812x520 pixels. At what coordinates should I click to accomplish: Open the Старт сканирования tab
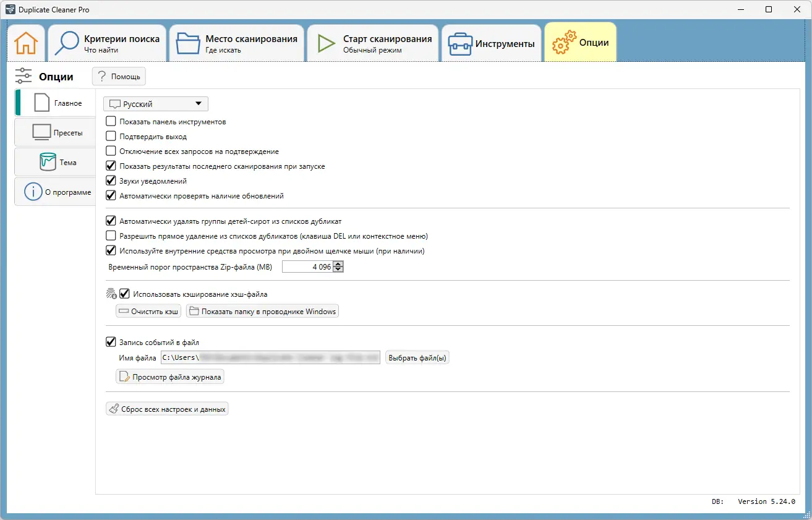(373, 43)
